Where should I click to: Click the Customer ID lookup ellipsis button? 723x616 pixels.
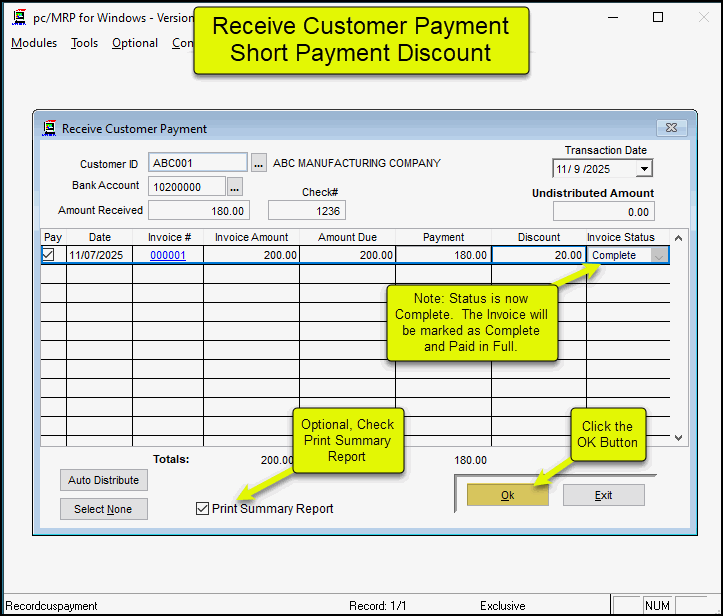tap(259, 163)
